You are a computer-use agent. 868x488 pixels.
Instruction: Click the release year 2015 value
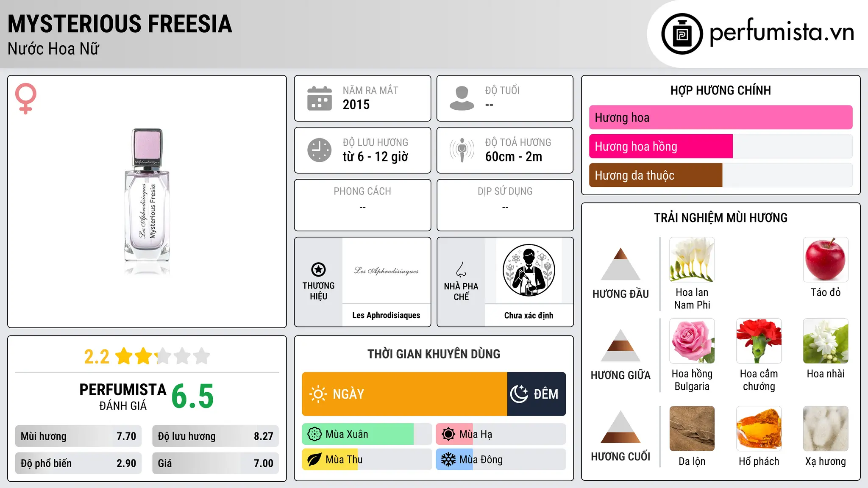click(x=356, y=105)
